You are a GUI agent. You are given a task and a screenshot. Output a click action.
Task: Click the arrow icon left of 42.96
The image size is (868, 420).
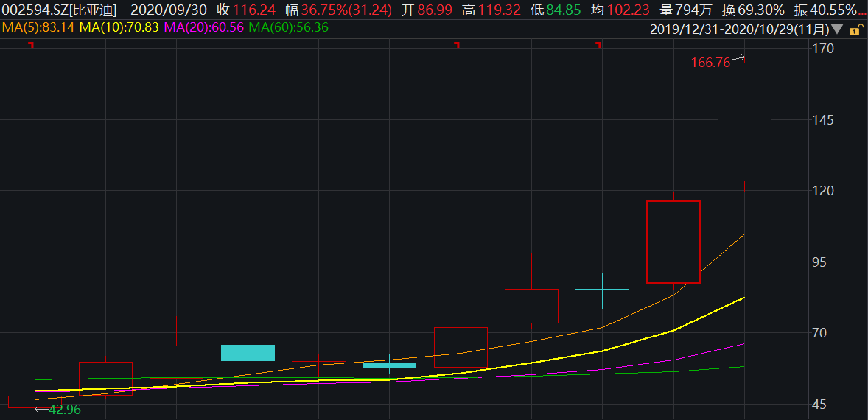click(41, 409)
